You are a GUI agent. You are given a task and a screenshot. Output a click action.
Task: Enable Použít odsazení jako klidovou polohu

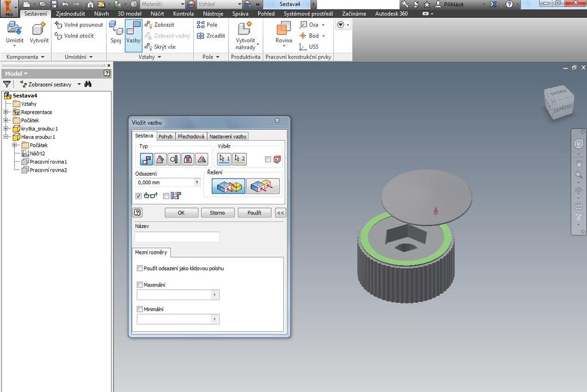[139, 269]
